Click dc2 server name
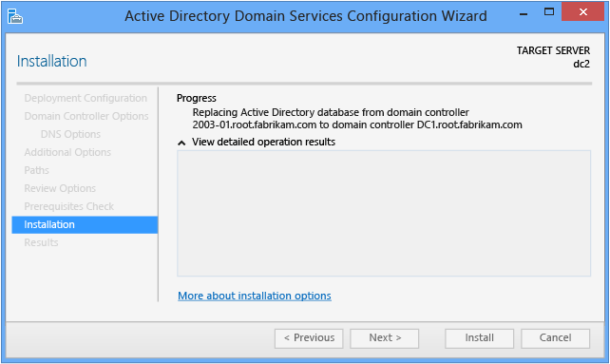The height and width of the screenshot is (364, 610). pyautogui.click(x=581, y=64)
